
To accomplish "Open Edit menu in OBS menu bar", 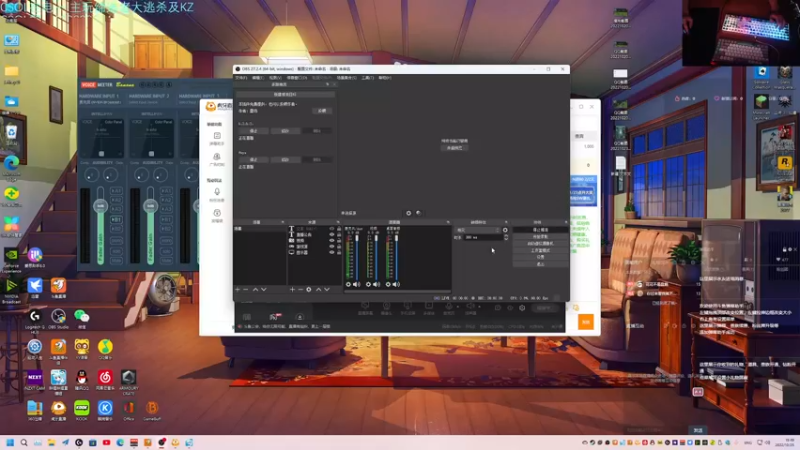I will pos(258,78).
